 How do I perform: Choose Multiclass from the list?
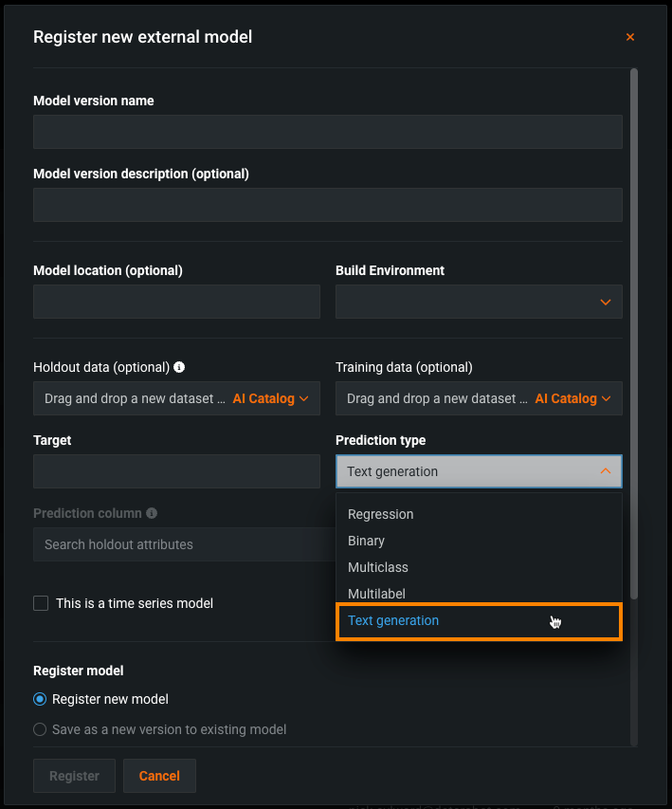(x=378, y=567)
